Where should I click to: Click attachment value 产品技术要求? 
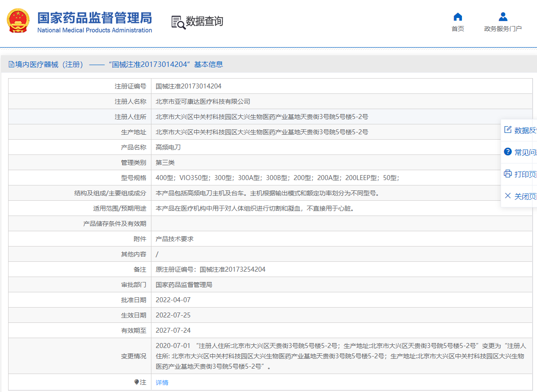[175, 239]
